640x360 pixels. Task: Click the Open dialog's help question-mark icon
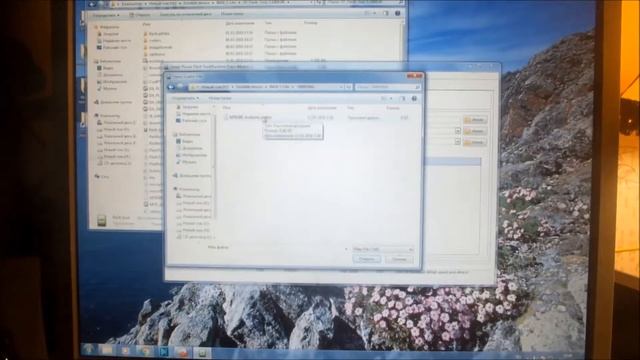point(414,99)
